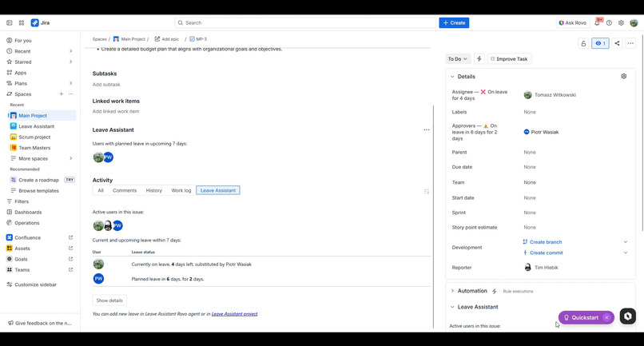The height and width of the screenshot is (346, 644).
Task: Open user profile avatar in top bar
Action: (x=634, y=23)
